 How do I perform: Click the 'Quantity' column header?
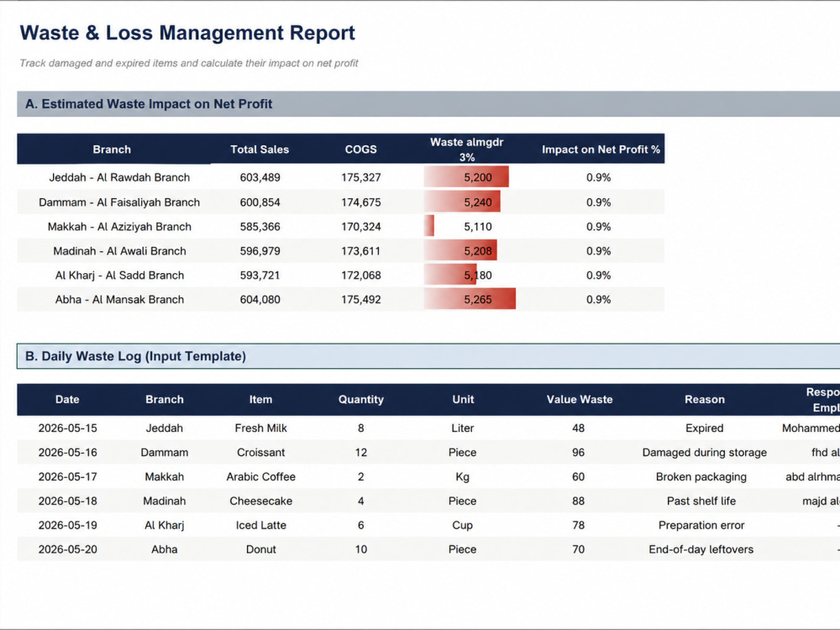(361, 400)
